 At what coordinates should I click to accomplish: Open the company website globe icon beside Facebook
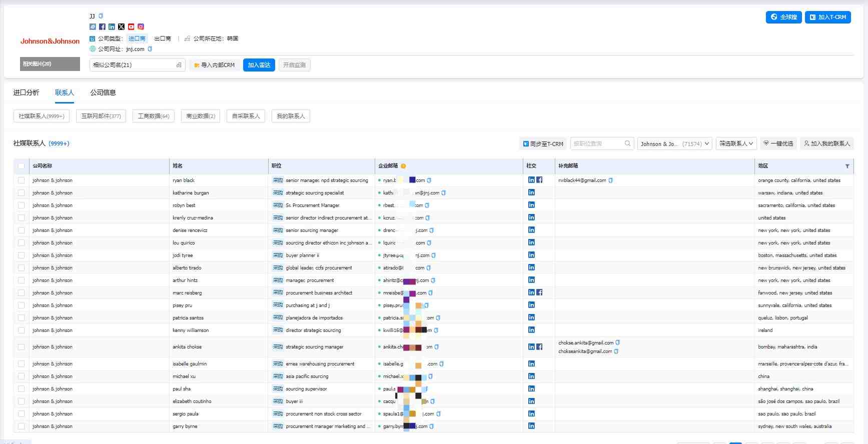pos(93,27)
